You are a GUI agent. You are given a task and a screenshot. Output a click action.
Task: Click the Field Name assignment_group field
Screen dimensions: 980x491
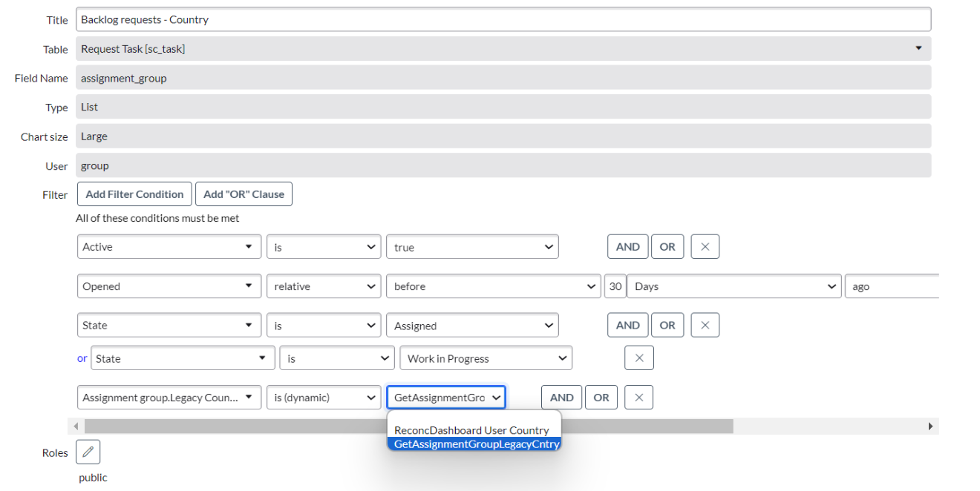(x=503, y=78)
